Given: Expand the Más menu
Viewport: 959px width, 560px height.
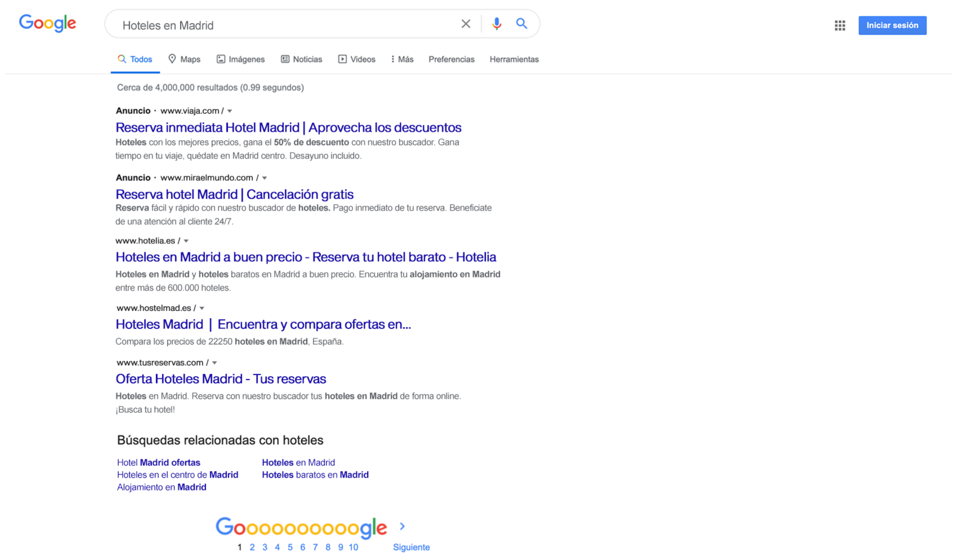Looking at the screenshot, I should point(402,59).
